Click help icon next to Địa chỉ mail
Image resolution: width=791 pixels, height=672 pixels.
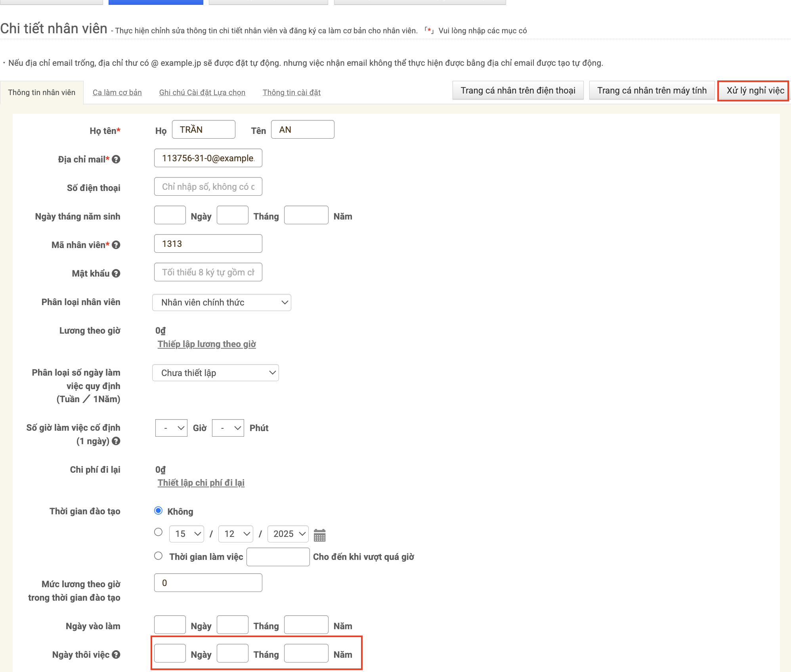(x=116, y=159)
